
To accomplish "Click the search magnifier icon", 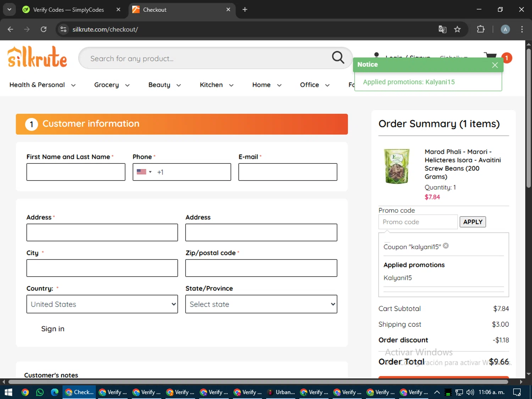I will [338, 57].
